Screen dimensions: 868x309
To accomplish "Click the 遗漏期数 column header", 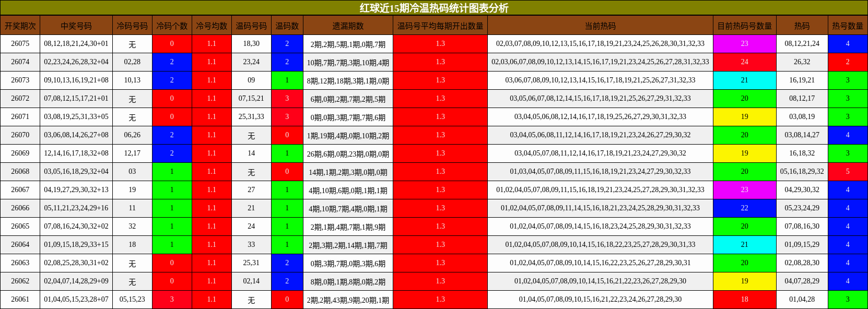I will tap(348, 26).
